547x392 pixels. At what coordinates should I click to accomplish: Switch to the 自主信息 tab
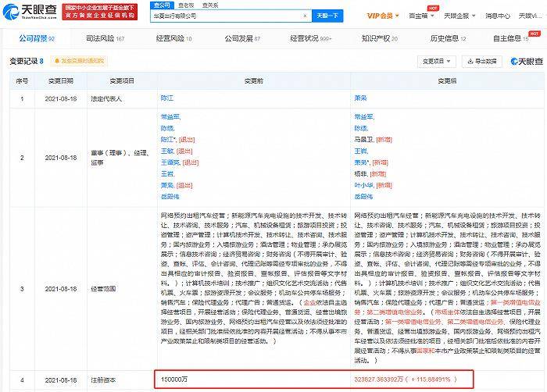(511, 39)
